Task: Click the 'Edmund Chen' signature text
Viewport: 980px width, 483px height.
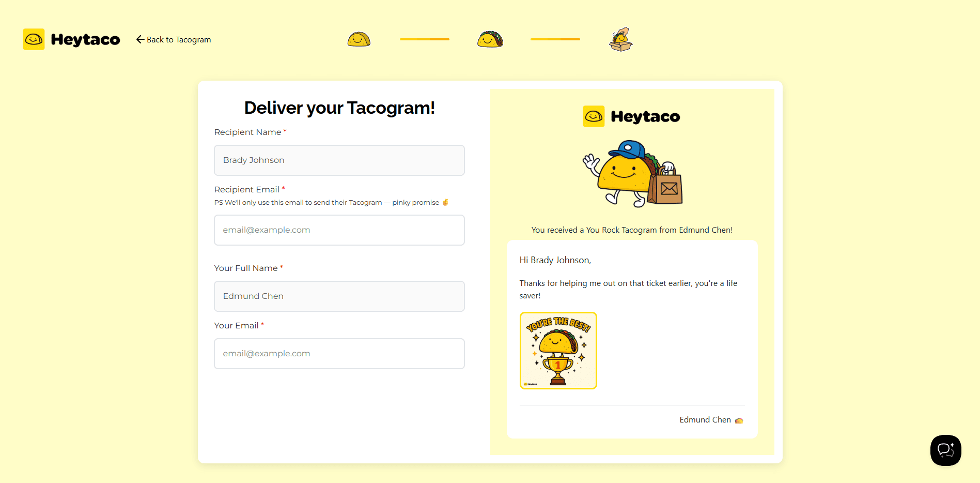Action: pyautogui.click(x=705, y=420)
